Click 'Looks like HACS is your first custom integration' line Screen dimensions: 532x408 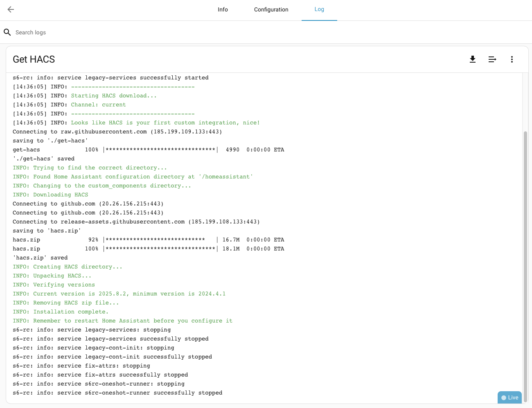pyautogui.click(x=136, y=123)
